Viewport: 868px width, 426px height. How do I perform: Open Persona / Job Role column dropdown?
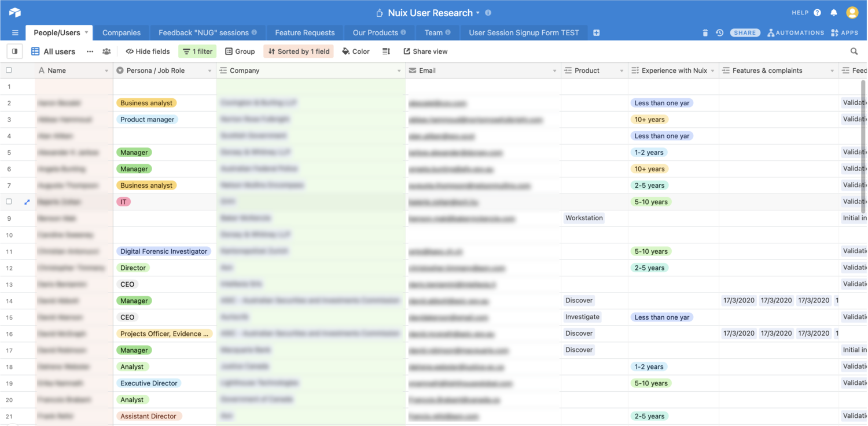pyautogui.click(x=209, y=71)
